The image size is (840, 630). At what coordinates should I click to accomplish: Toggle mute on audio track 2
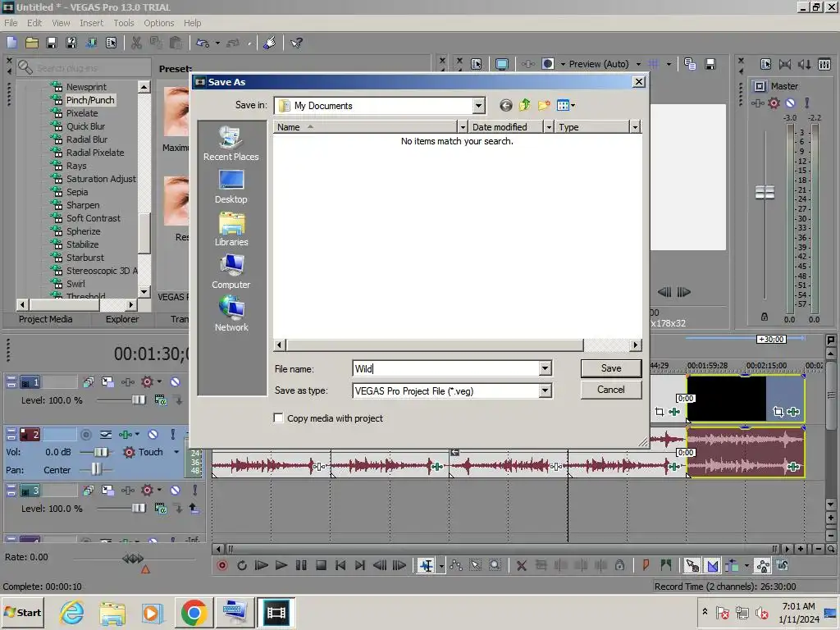tap(153, 435)
